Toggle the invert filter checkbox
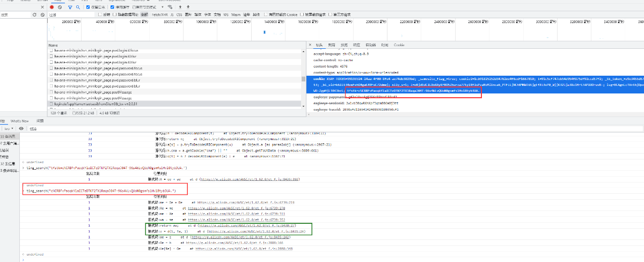Screen dimensions: 644x262 coord(100,14)
